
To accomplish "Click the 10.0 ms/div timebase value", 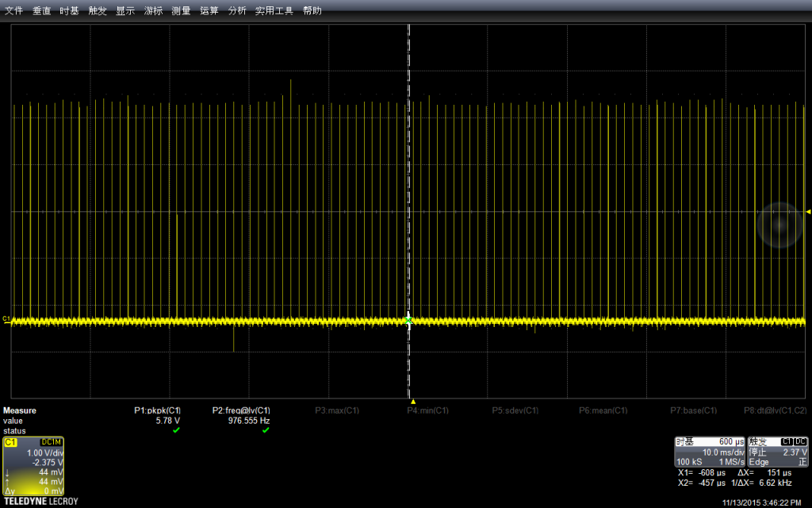I will pyautogui.click(x=723, y=452).
